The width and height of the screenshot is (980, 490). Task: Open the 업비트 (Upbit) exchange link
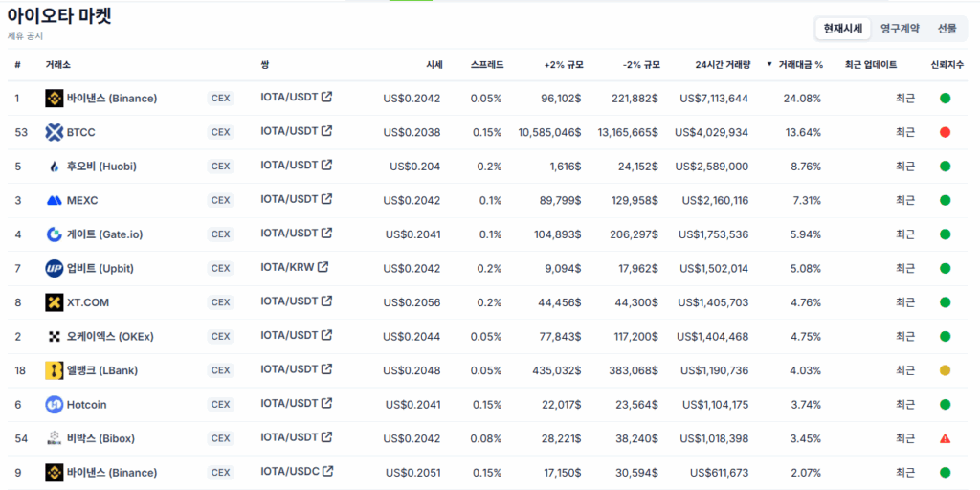[100, 268]
